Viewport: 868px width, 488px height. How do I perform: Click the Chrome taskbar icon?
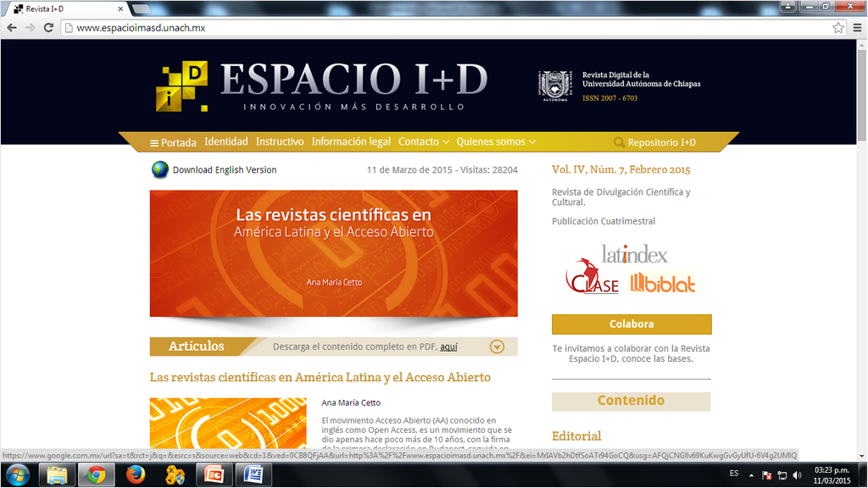tap(97, 475)
